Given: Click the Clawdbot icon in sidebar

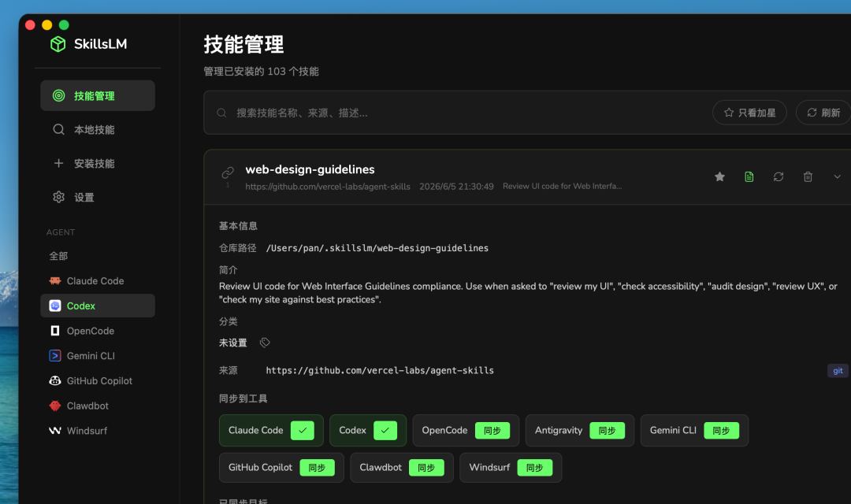Looking at the screenshot, I should coord(55,406).
